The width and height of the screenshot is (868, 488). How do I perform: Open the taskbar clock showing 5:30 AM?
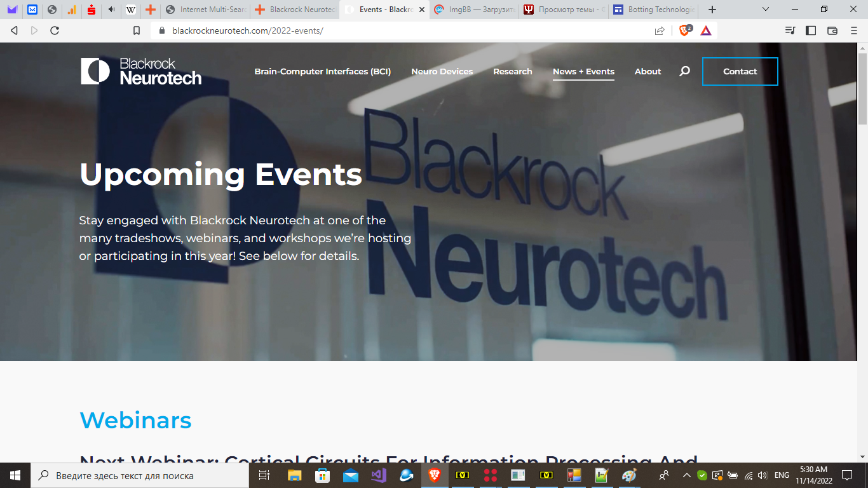click(x=813, y=475)
